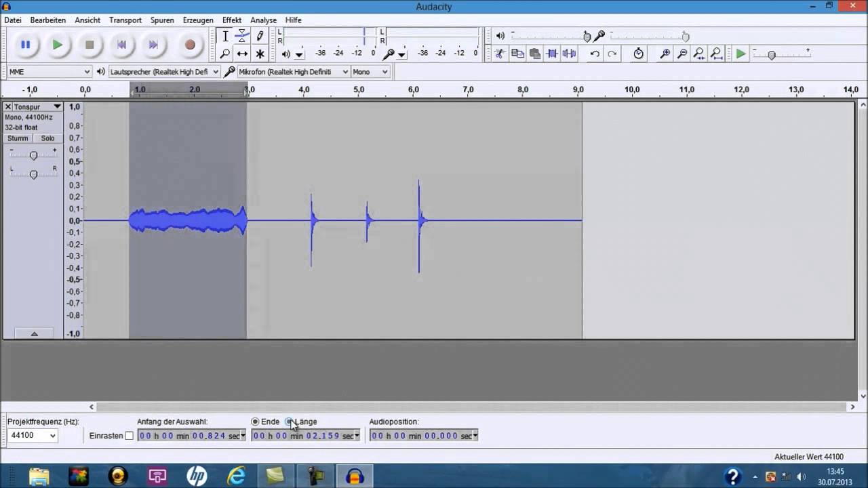868x488 pixels.
Task: Open the Projektfrequenz 44100 dropdown
Action: (x=33, y=436)
